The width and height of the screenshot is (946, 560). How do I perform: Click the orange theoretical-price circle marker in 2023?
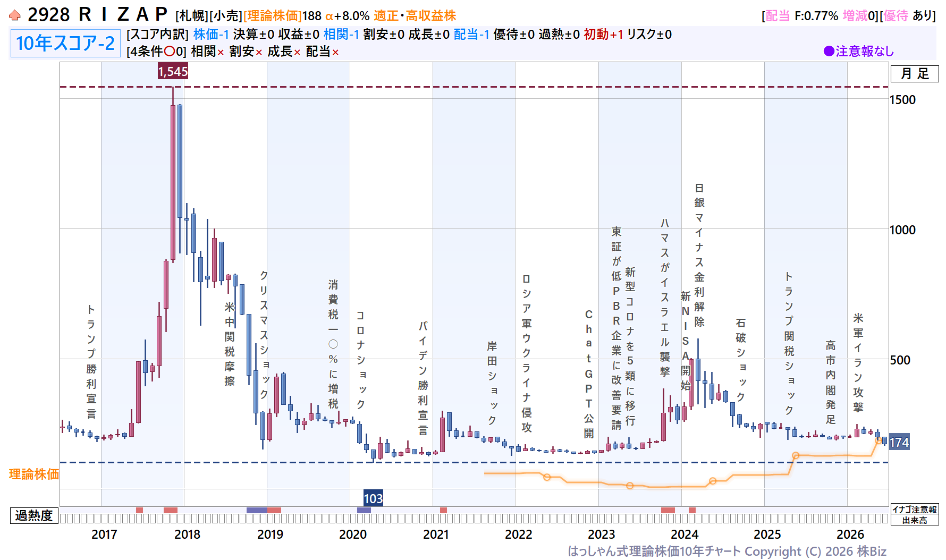click(x=630, y=486)
